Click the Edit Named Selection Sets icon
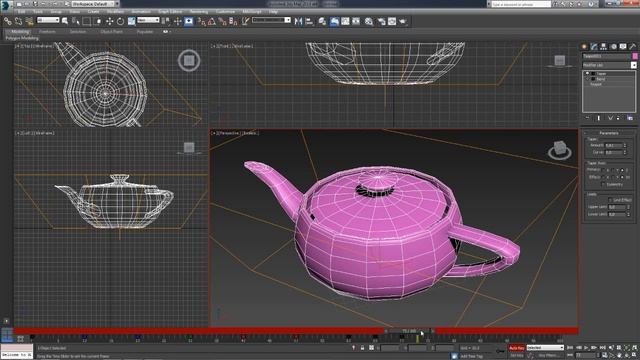Image resolution: width=640 pixels, height=360 pixels. pos(245,21)
